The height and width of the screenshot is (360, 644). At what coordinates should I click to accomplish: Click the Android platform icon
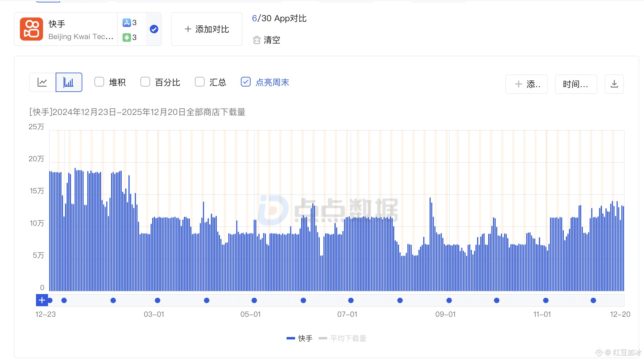[126, 37]
